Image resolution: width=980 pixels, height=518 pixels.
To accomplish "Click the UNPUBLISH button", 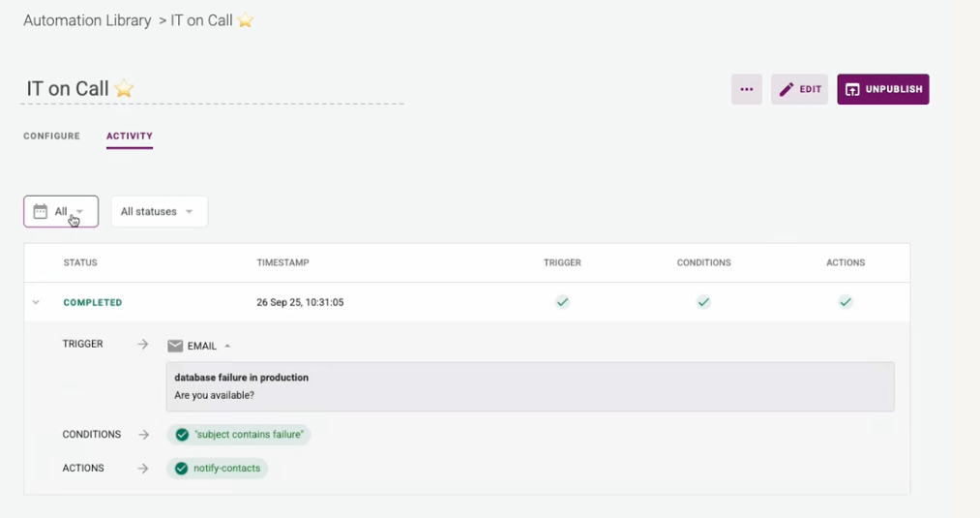I will click(883, 89).
